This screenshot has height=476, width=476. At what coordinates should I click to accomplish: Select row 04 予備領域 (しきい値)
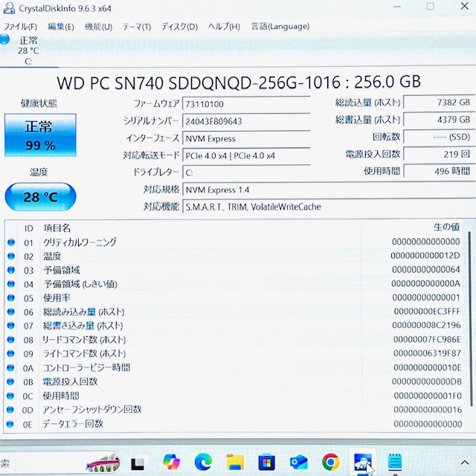(x=234, y=284)
